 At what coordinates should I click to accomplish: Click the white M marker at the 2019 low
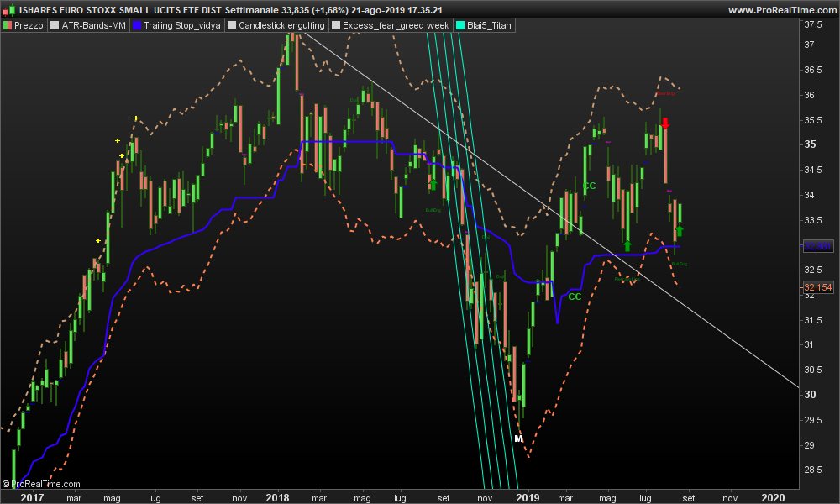click(518, 438)
